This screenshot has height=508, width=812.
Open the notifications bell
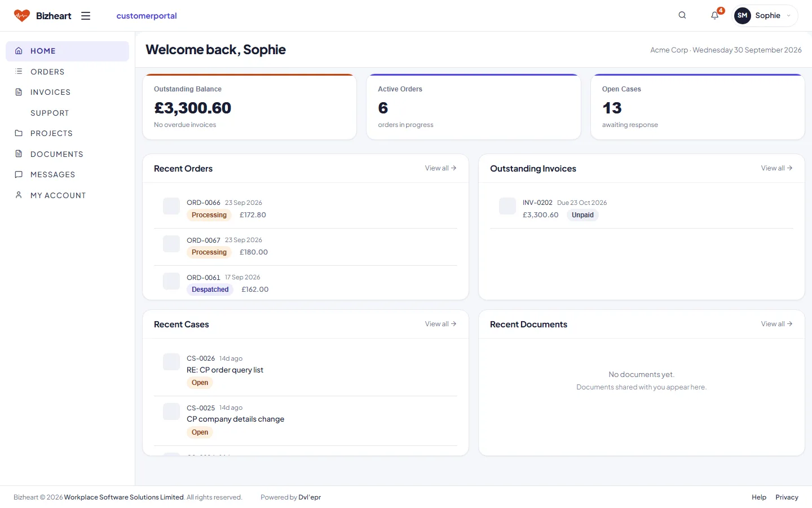coord(715,15)
